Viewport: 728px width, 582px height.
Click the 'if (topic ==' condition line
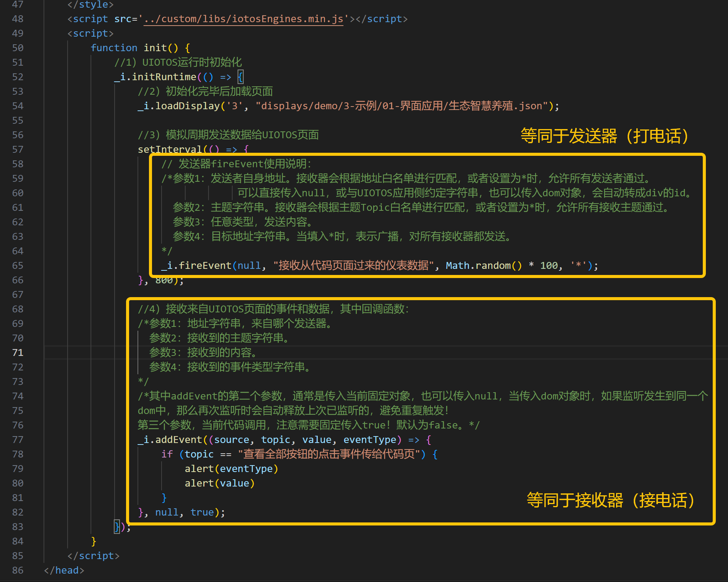[x=299, y=454]
